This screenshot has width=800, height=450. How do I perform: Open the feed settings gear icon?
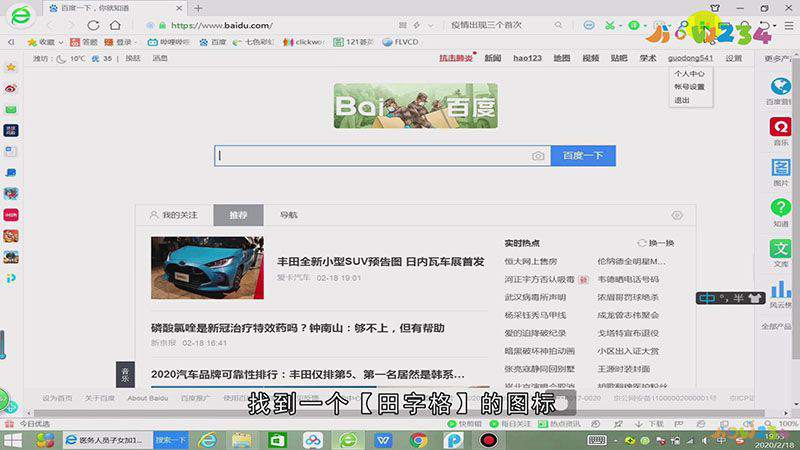(677, 215)
